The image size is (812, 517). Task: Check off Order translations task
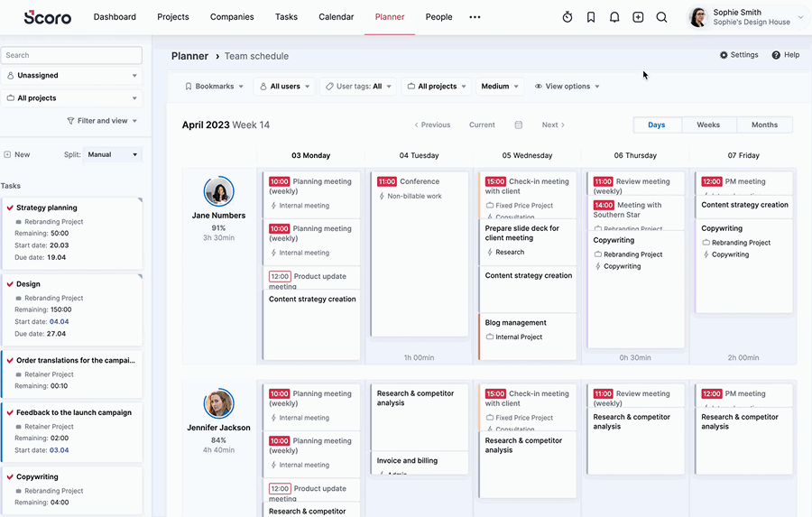(9, 360)
